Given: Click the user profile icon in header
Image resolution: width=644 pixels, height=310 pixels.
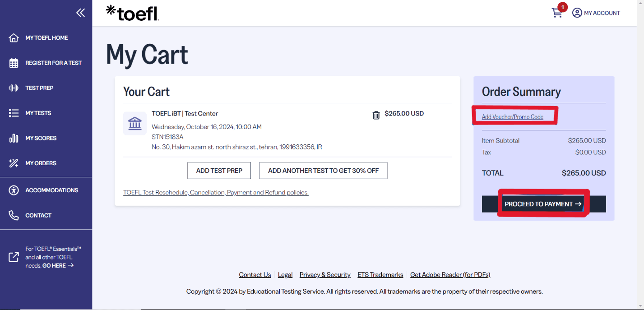Looking at the screenshot, I should (577, 13).
